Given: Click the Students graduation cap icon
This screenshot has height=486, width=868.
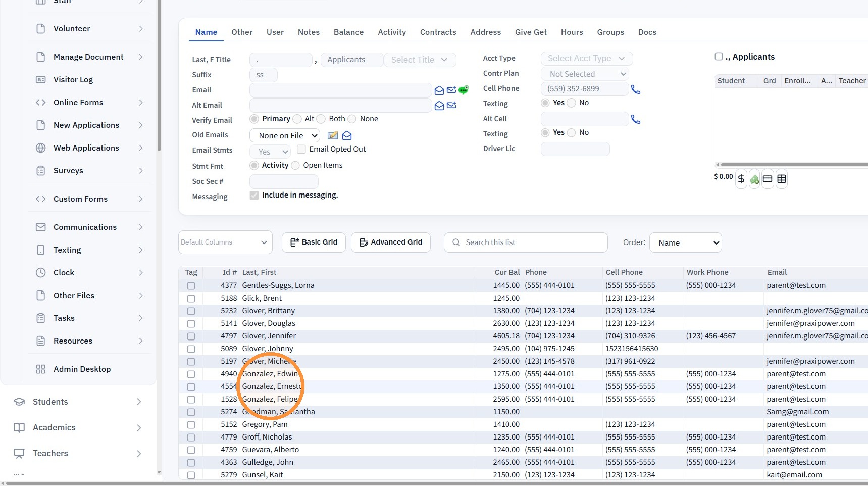Looking at the screenshot, I should coord(19,402).
